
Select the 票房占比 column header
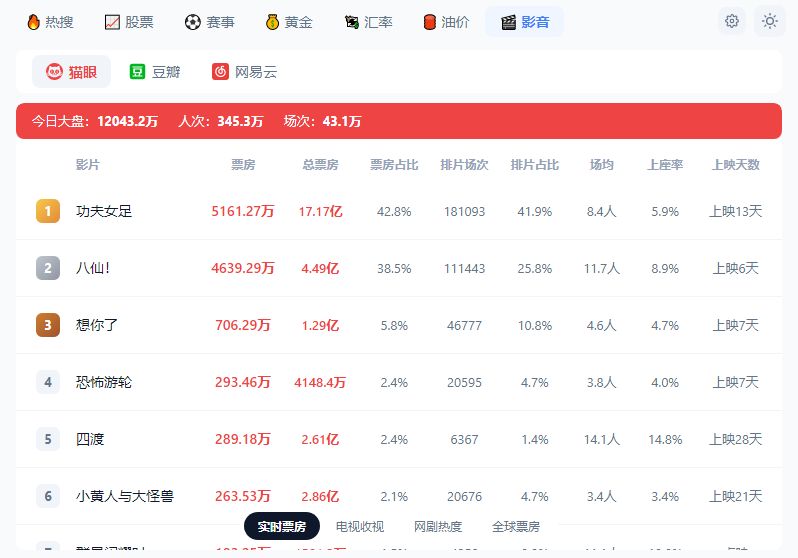tap(394, 165)
